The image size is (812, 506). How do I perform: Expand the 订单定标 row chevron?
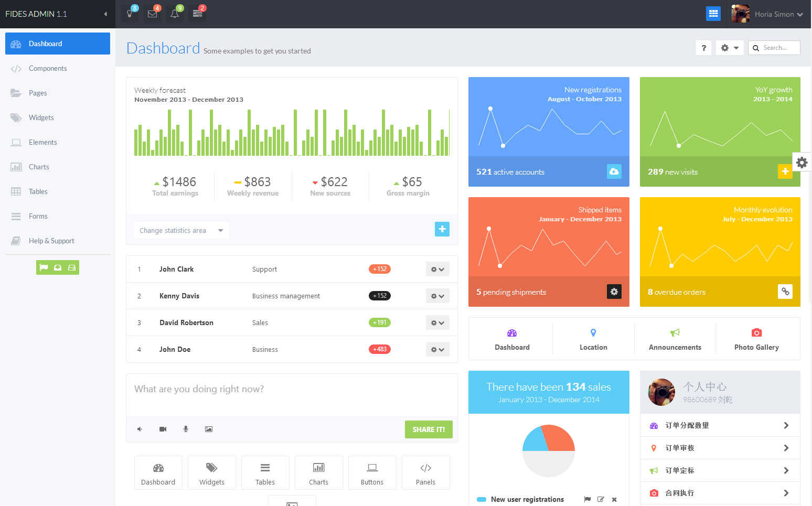[x=786, y=470]
